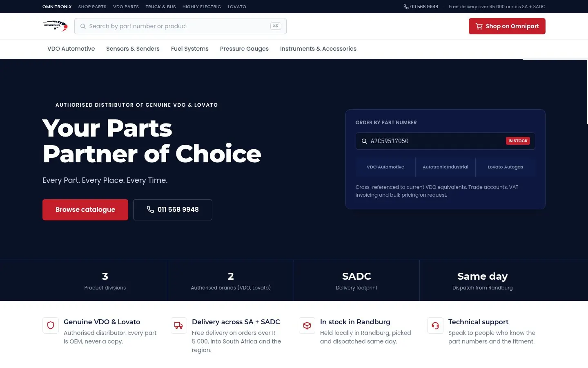
Task: Click the box icon for In stock in Randburg
Action: point(307,325)
